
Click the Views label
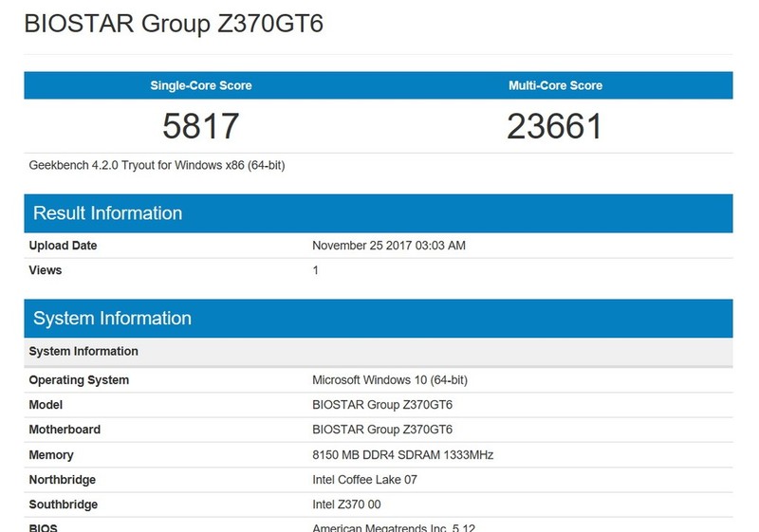coord(45,270)
